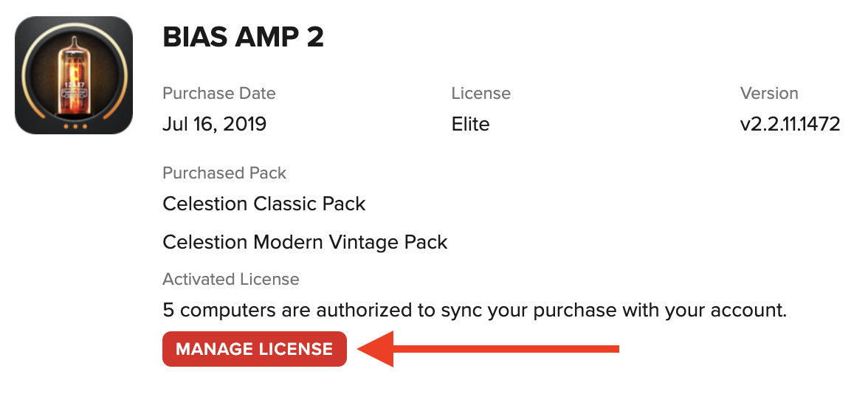Image resolution: width=868 pixels, height=394 pixels.
Task: Click the BIAS AMP 2 app icon
Action: pyautogui.click(x=74, y=75)
